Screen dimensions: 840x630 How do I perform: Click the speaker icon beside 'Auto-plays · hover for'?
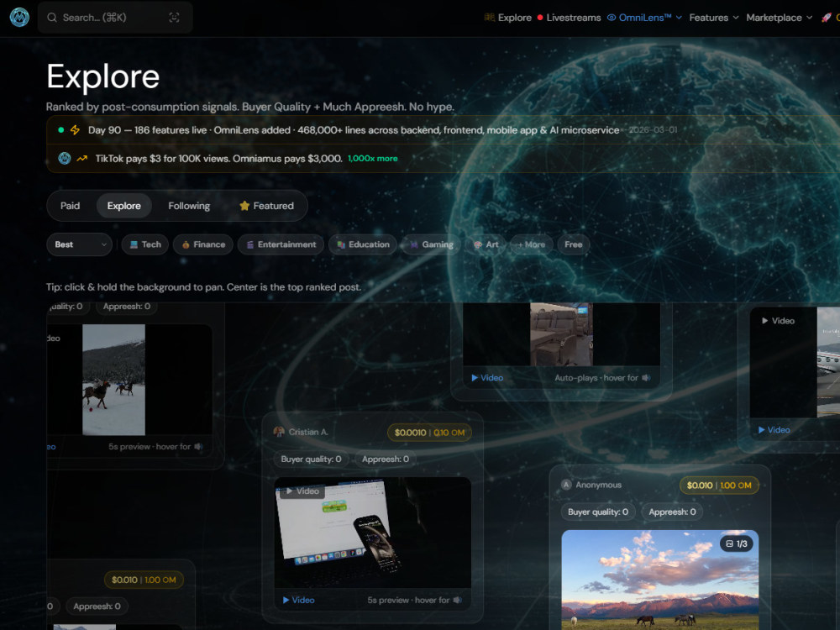[647, 378]
